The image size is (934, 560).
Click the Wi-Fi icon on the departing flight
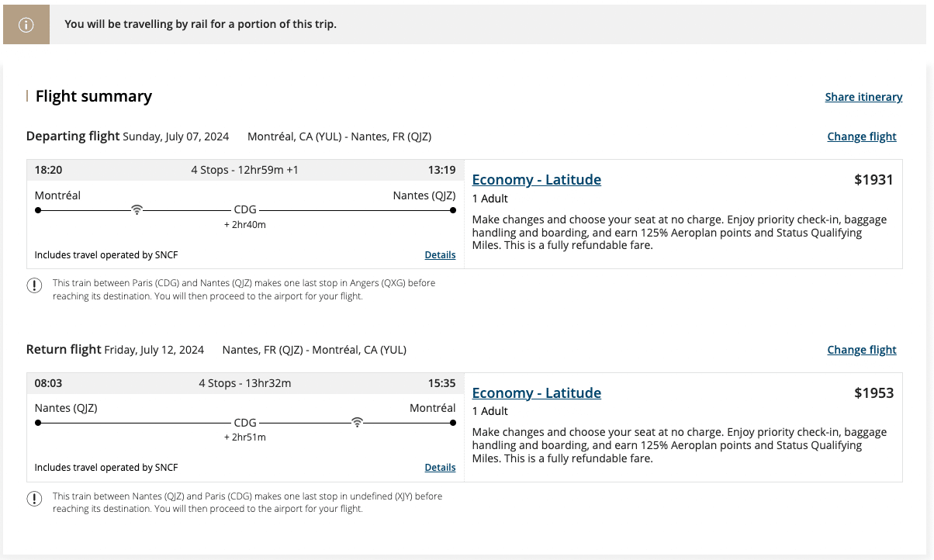pyautogui.click(x=137, y=209)
